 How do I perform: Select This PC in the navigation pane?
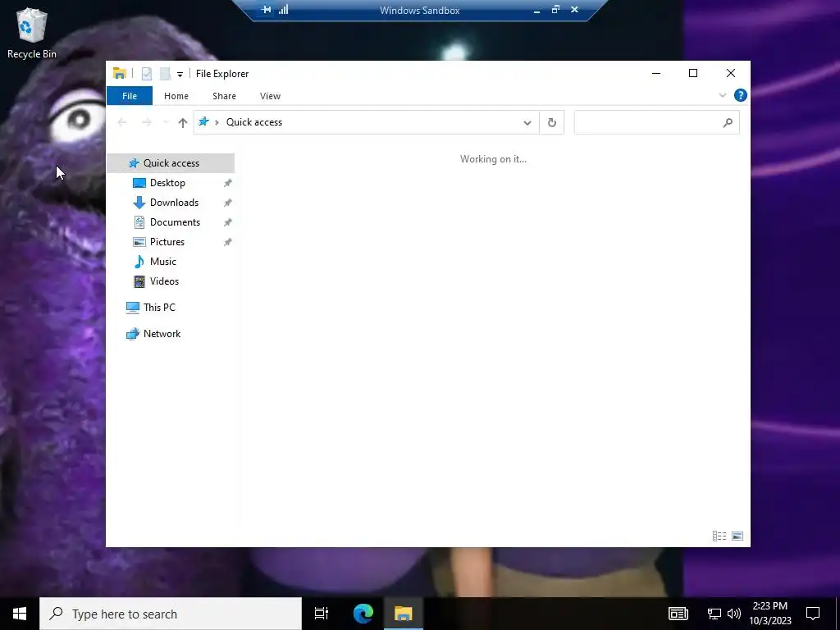[159, 308]
